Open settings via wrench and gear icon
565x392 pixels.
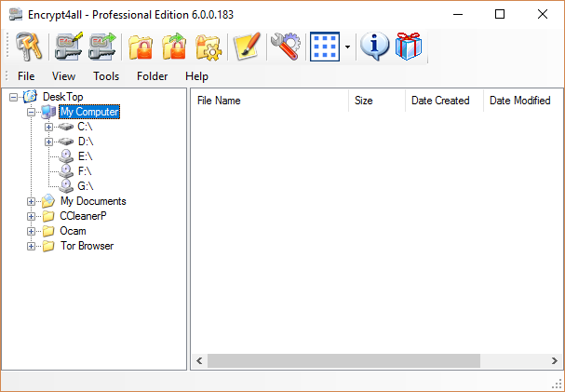coord(286,47)
